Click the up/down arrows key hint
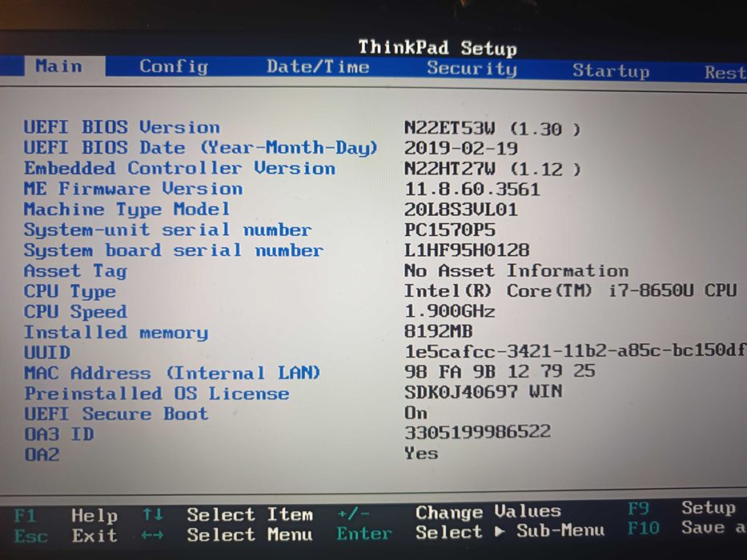This screenshot has width=747, height=560. [x=153, y=514]
